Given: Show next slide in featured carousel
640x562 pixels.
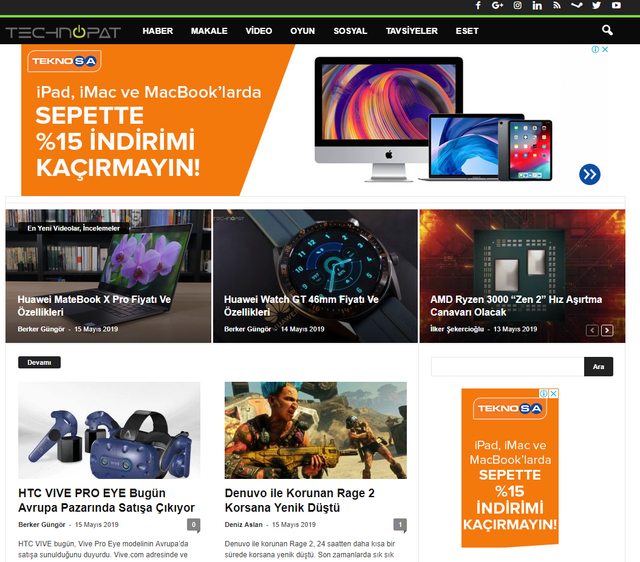Looking at the screenshot, I should 607,330.
